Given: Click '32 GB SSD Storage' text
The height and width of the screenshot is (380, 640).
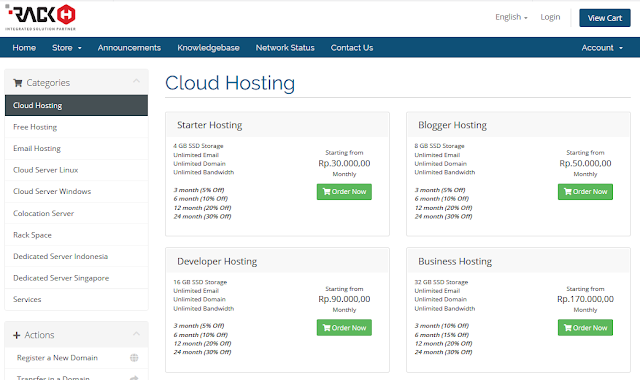Looking at the screenshot, I should [x=441, y=282].
